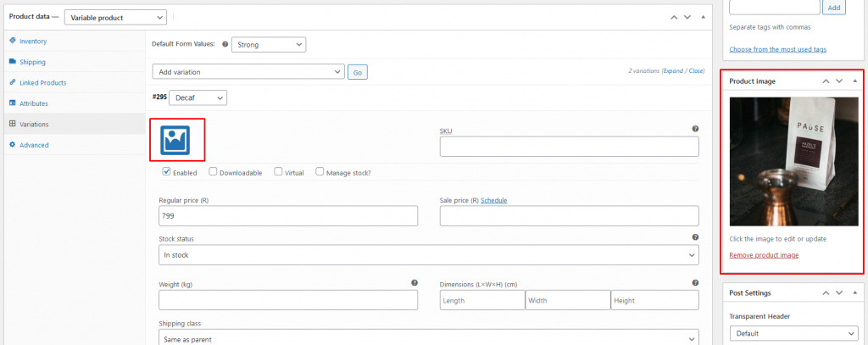Enable the Manage stock? checkbox

tap(320, 172)
